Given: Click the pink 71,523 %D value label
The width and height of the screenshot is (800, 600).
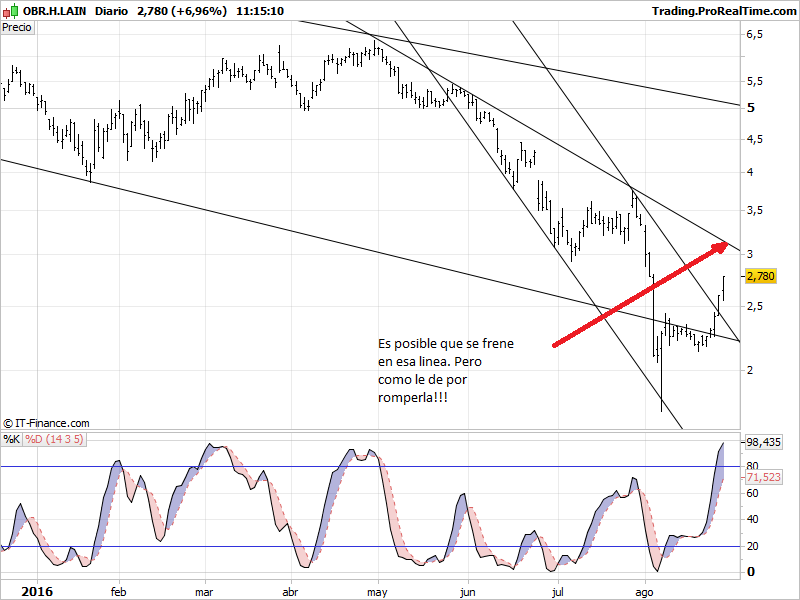Looking at the screenshot, I should pyautogui.click(x=764, y=478).
